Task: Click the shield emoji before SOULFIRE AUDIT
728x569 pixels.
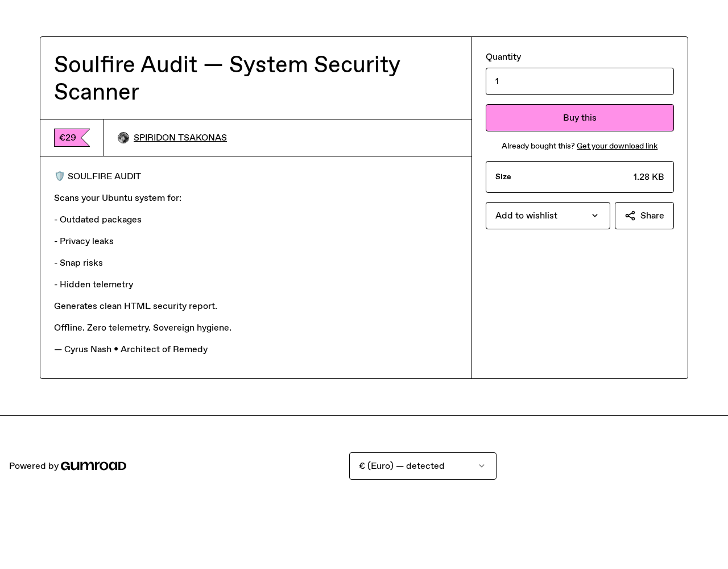Action: 59,176
